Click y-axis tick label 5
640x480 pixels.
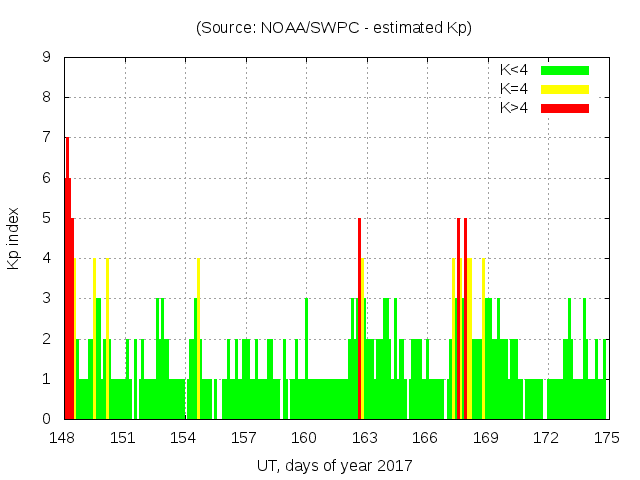(46, 218)
